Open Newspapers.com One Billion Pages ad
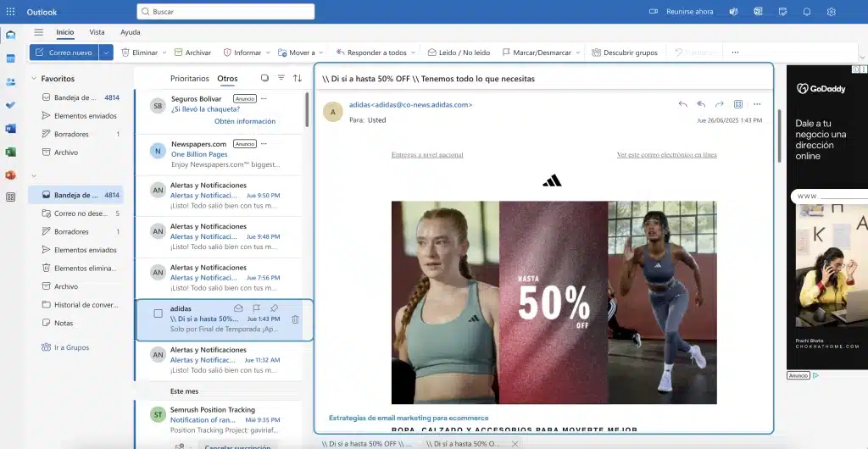 [x=219, y=153]
